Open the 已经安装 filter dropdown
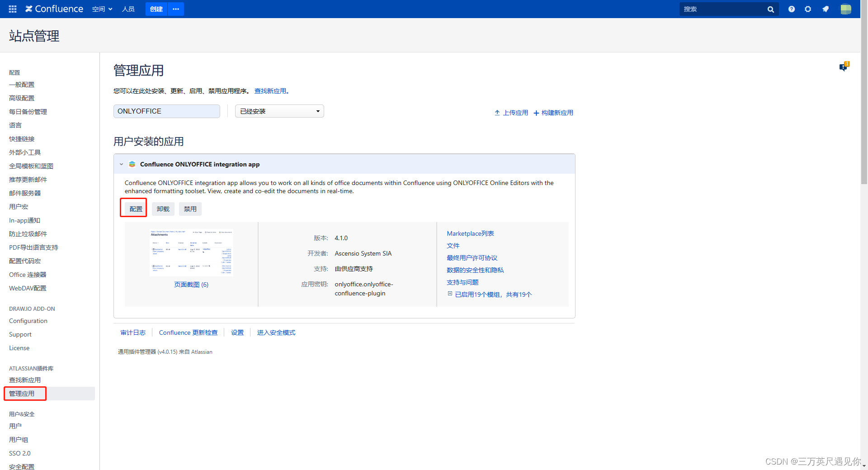 [x=279, y=111]
